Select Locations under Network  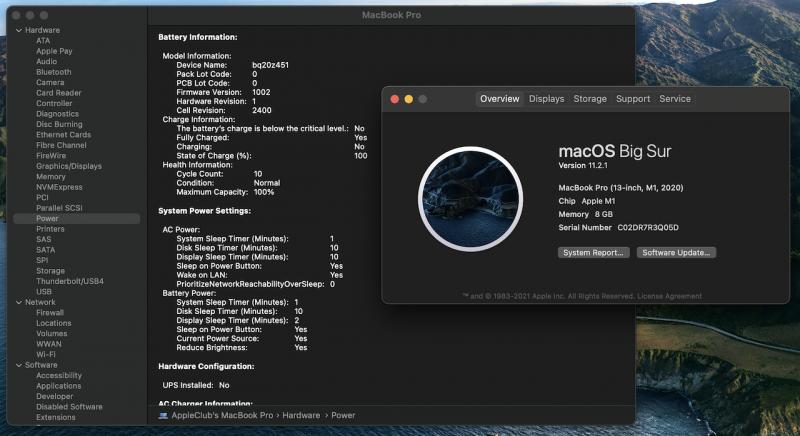[x=54, y=323]
